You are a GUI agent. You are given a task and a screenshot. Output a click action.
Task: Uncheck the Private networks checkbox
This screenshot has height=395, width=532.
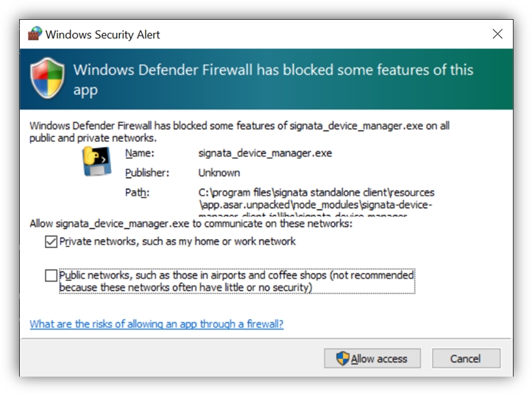[x=51, y=241]
